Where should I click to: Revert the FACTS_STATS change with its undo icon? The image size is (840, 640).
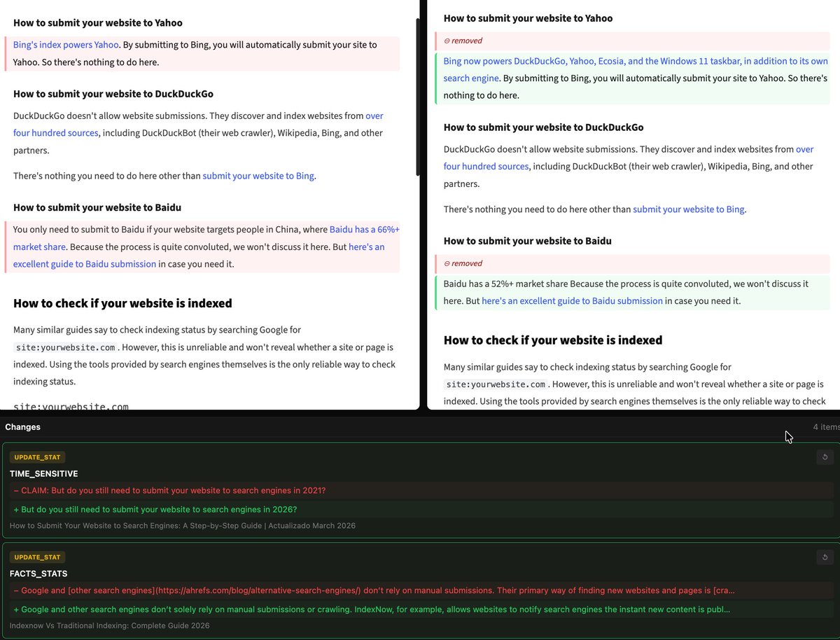pos(825,557)
